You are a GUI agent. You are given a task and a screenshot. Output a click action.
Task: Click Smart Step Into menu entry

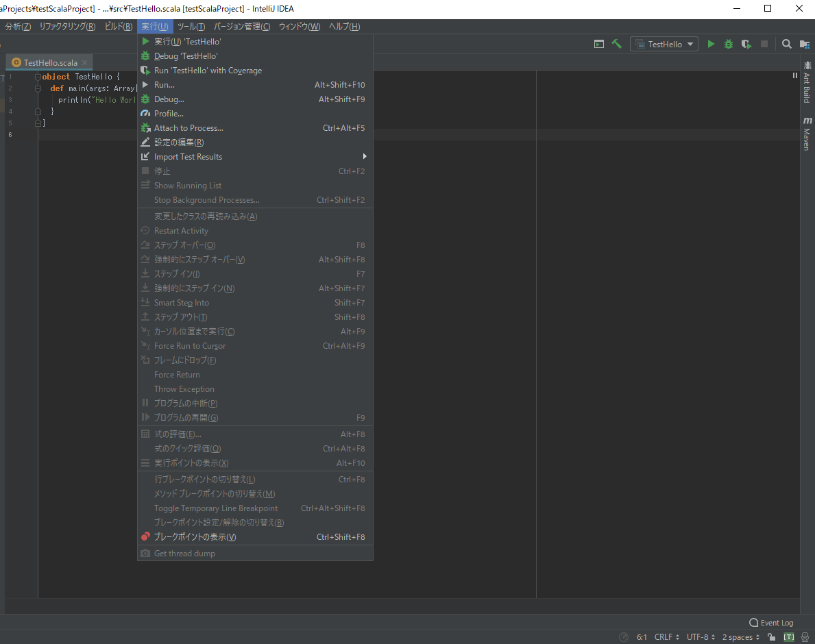pos(255,303)
